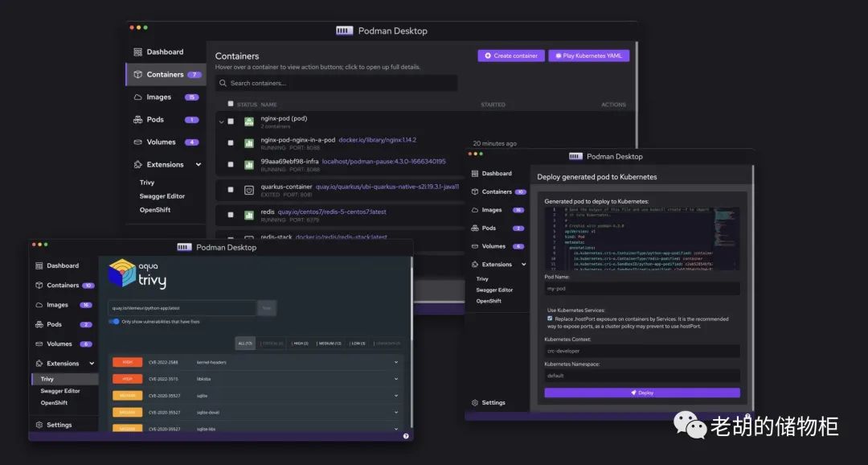Collapse Extensions chevron in Containers window sidebar
The height and width of the screenshot is (465, 868).
click(199, 165)
